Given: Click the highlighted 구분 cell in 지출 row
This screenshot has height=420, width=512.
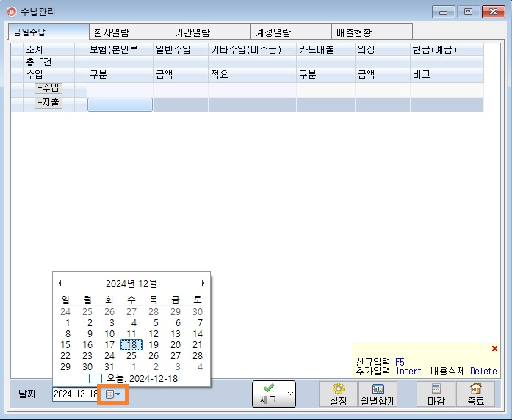Looking at the screenshot, I should click(120, 104).
